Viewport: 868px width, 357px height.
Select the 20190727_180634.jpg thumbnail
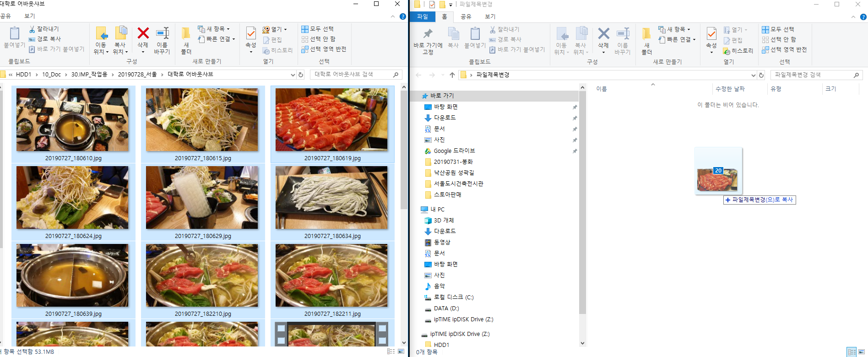coord(332,202)
